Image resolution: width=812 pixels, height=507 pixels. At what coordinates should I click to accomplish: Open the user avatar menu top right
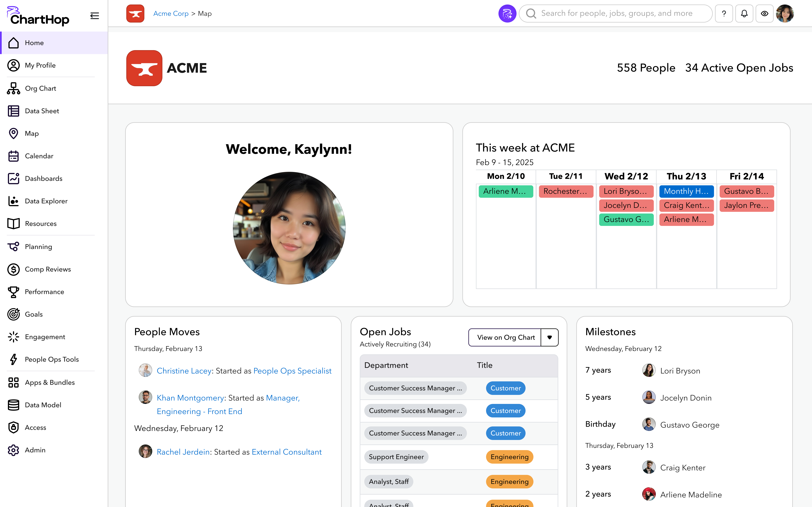point(785,13)
